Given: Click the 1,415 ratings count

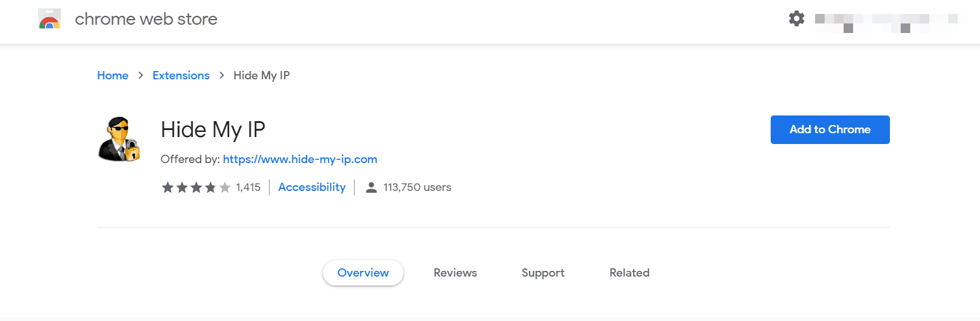Looking at the screenshot, I should click(248, 187).
